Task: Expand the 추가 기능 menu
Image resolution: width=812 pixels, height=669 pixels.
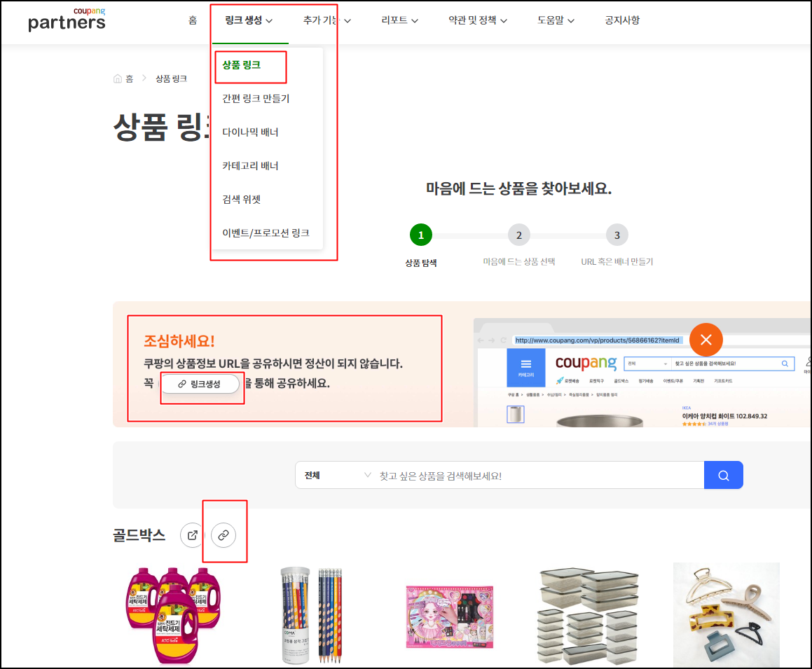Action: click(326, 20)
